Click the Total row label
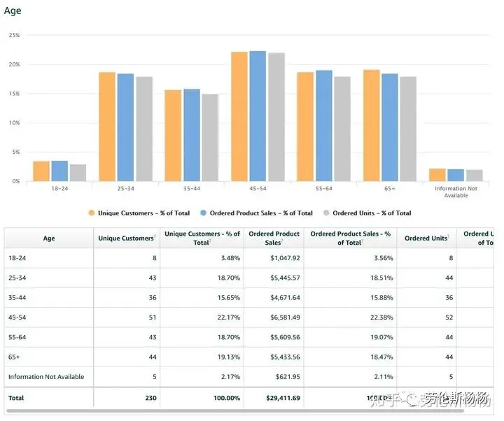This screenshot has width=504, height=421. (x=16, y=398)
